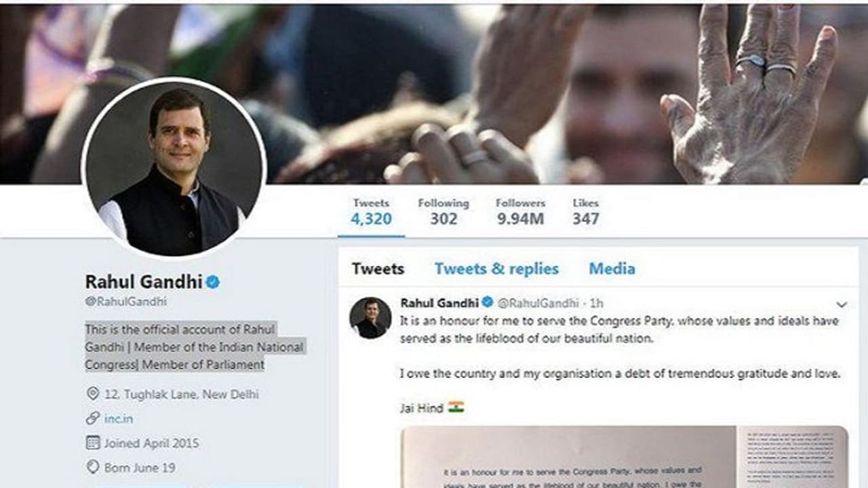Select the Tweets timeline tab

[378, 268]
